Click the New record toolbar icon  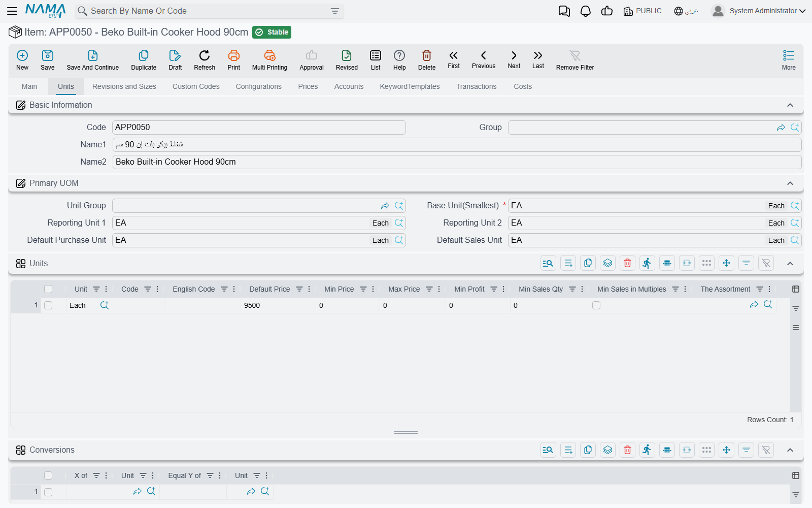[x=22, y=60]
